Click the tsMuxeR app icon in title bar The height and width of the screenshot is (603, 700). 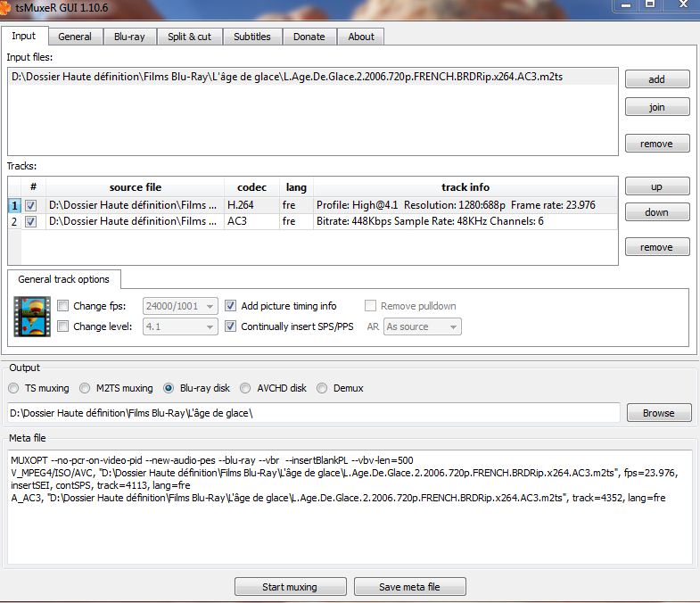point(4,8)
